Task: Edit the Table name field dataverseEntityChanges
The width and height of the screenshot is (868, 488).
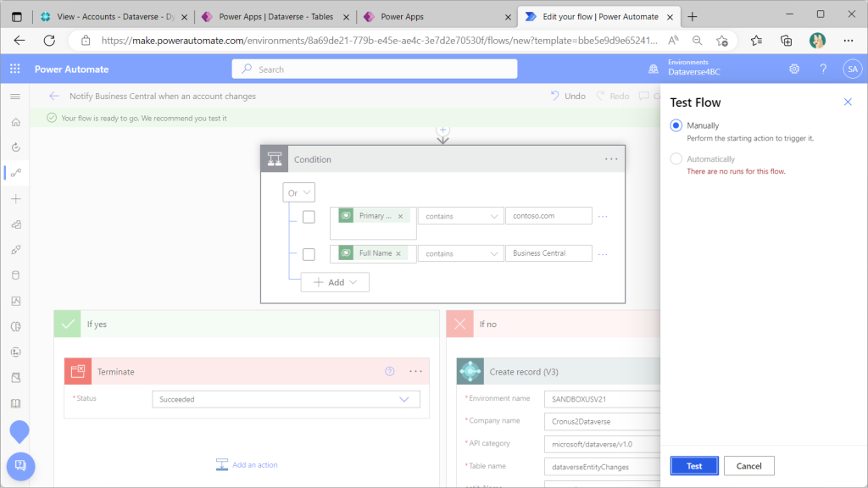Action: tap(603, 467)
